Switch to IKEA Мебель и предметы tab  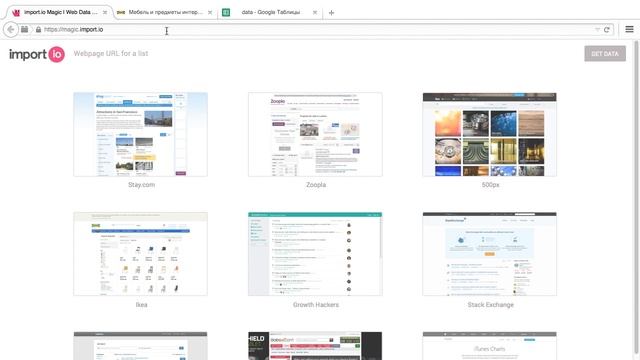pos(164,12)
